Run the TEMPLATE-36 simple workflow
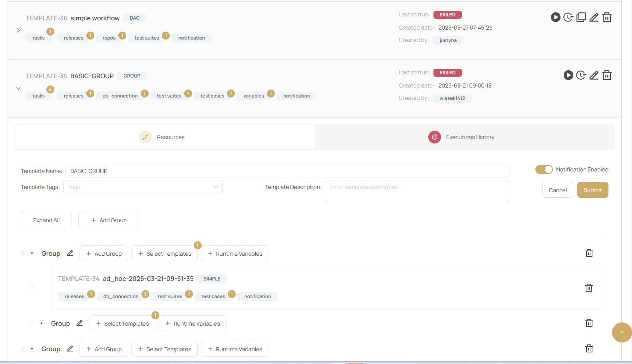 click(x=555, y=17)
